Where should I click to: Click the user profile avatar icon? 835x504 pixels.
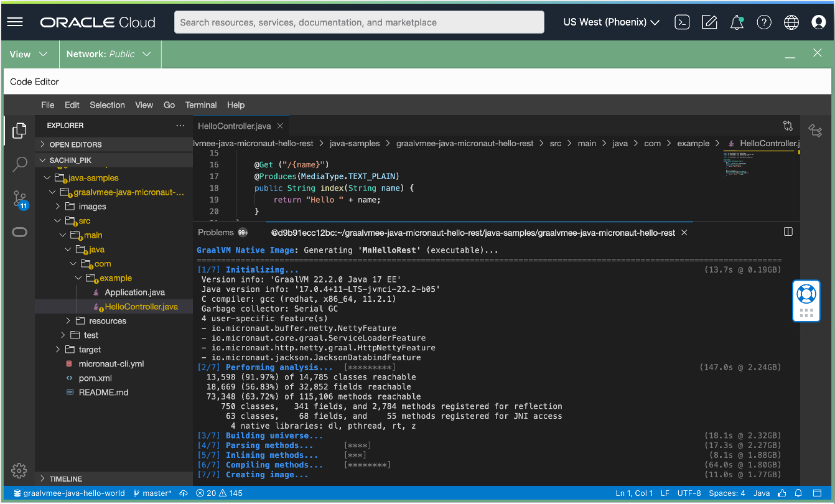(x=818, y=22)
